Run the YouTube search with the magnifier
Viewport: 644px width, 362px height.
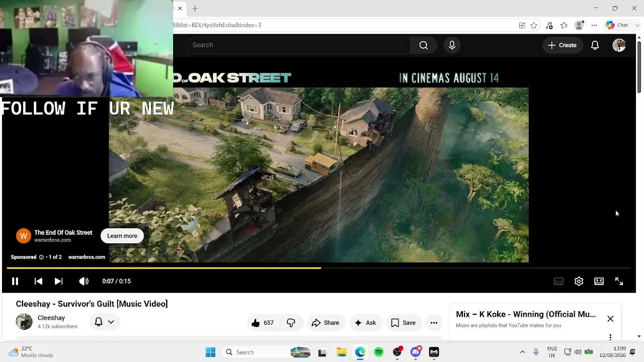tap(424, 45)
